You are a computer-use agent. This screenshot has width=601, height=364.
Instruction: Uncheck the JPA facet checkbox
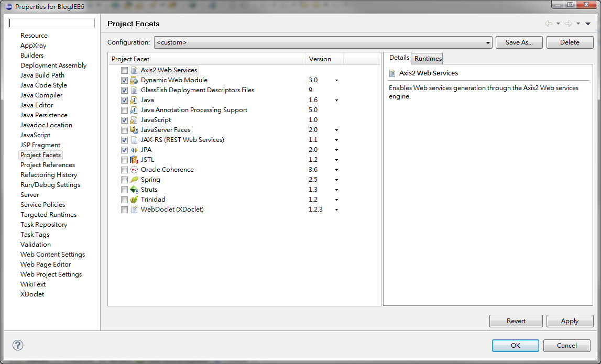tap(124, 150)
